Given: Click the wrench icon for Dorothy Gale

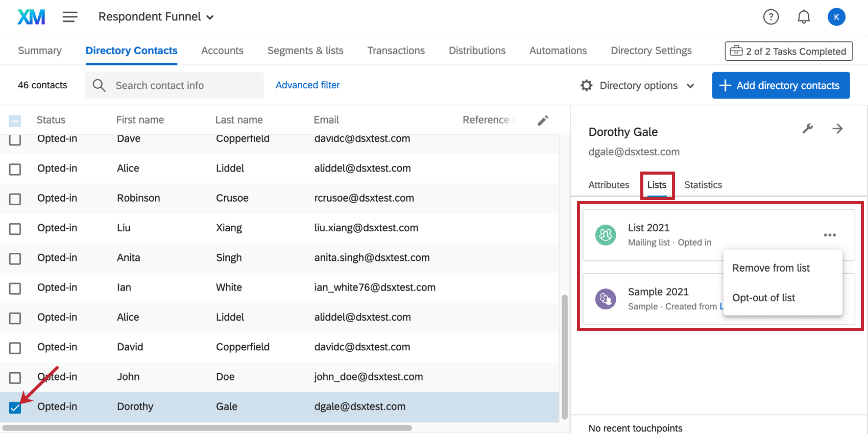Looking at the screenshot, I should click(x=807, y=129).
